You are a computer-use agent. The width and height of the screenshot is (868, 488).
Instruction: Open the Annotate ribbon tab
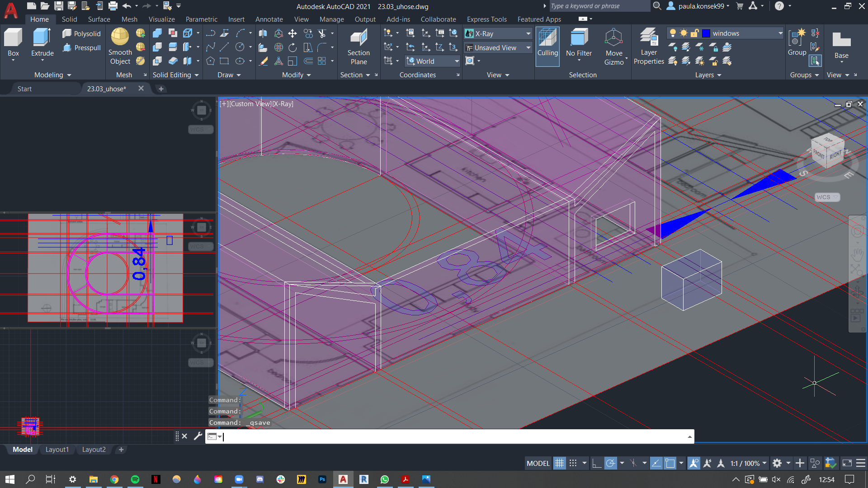269,19
